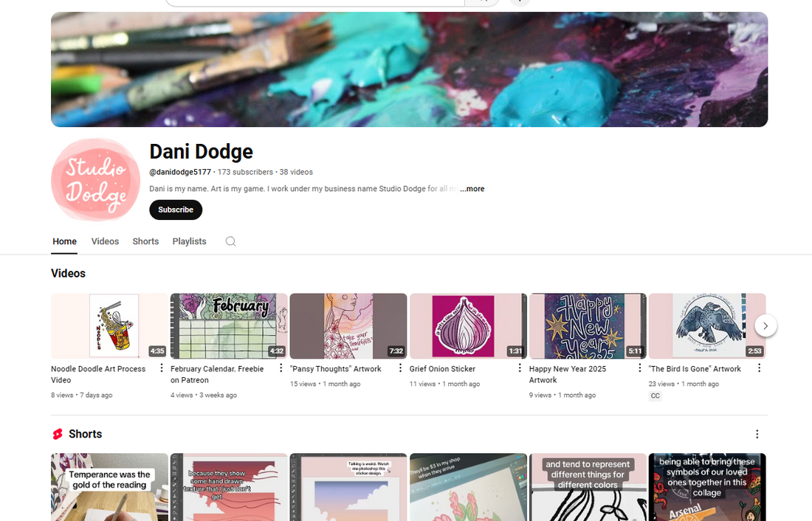Open the three-dot menu on Noodle Doodle video

click(x=161, y=368)
